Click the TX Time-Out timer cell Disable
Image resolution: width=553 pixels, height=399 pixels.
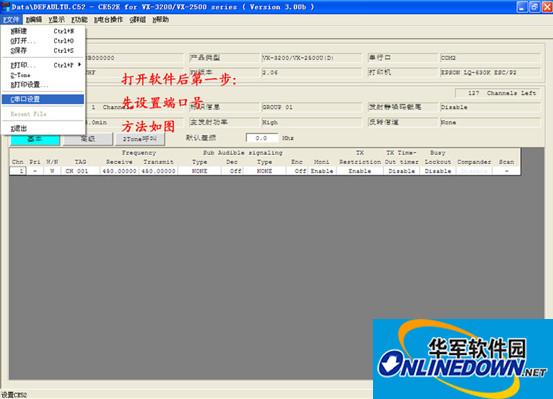click(401, 171)
